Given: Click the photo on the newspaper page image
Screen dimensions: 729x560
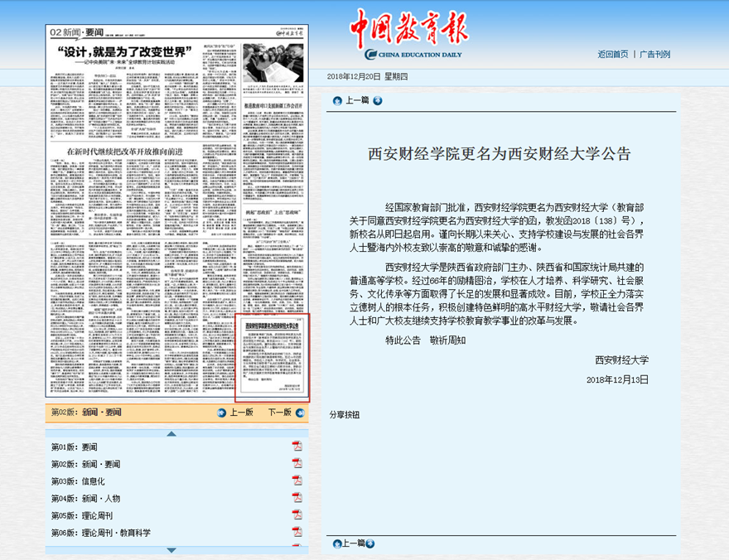Looking at the screenshot, I should tap(273, 62).
